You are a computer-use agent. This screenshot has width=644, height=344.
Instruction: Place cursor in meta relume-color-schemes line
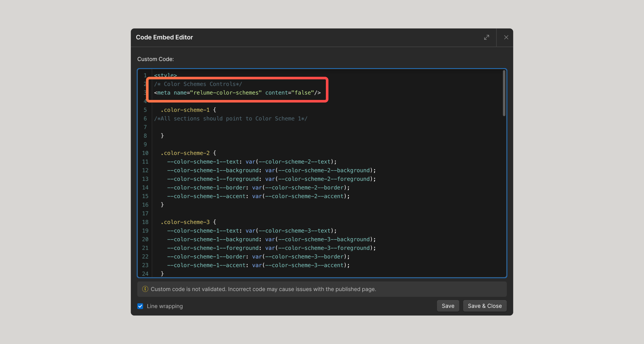click(x=237, y=93)
